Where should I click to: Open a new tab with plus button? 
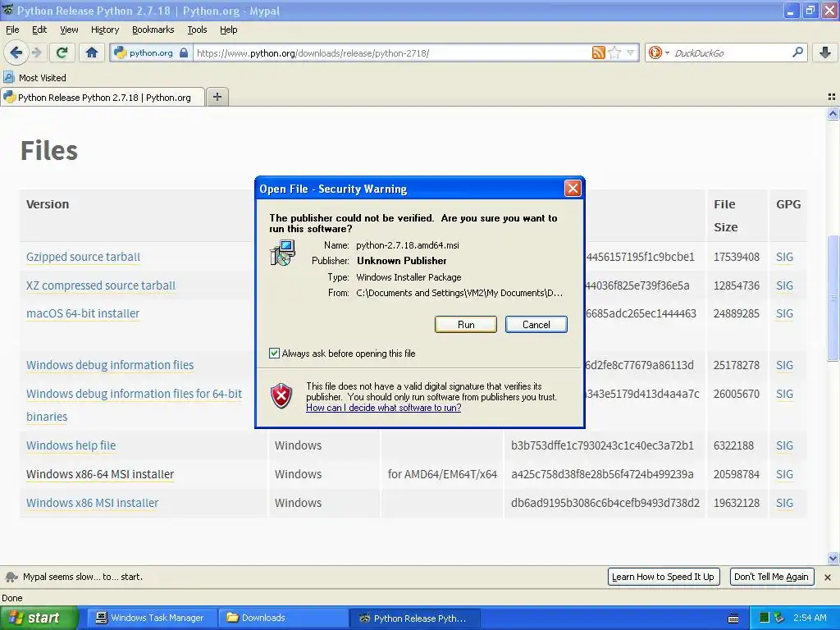point(217,97)
